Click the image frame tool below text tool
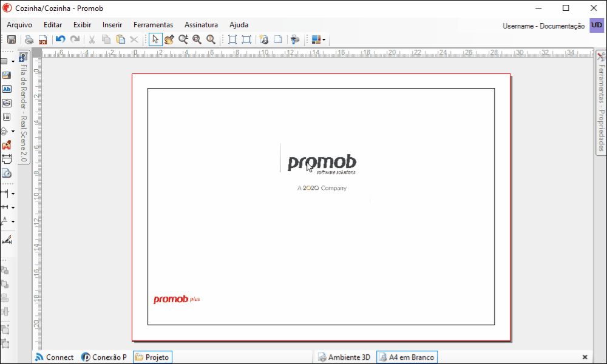This screenshot has height=364, width=607. 7,103
